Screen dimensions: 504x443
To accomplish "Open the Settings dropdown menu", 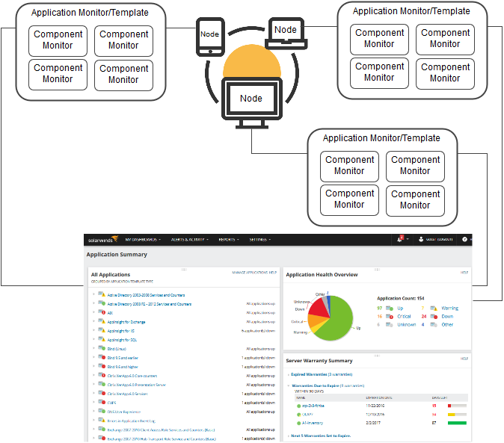I will [x=259, y=240].
